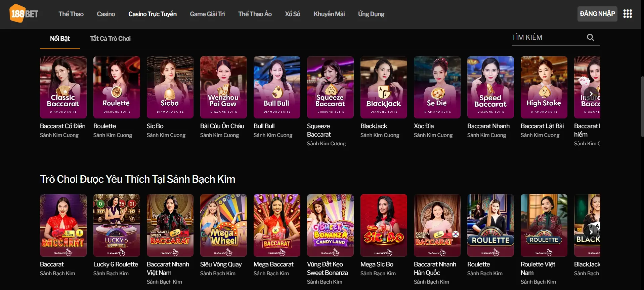This screenshot has width=644, height=290.
Task: Click Baccarat Cổ Điển title link
Action: click(62, 126)
